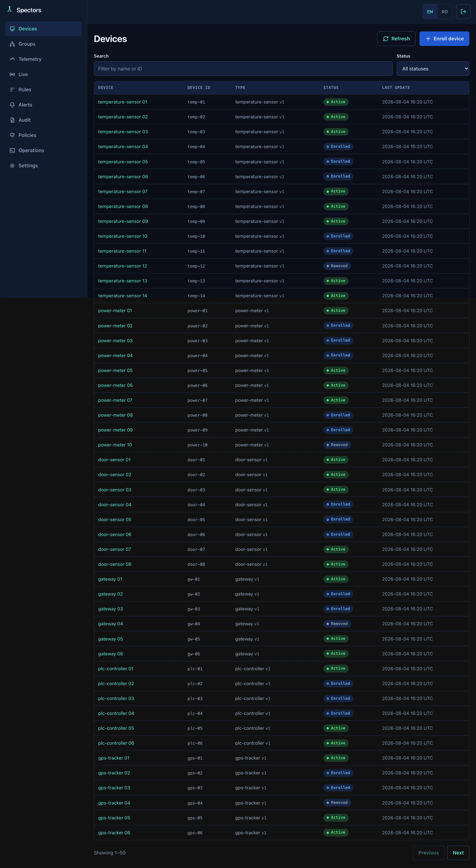476x868 pixels.
Task: Click the plus icon on Enroll device
Action: click(428, 39)
